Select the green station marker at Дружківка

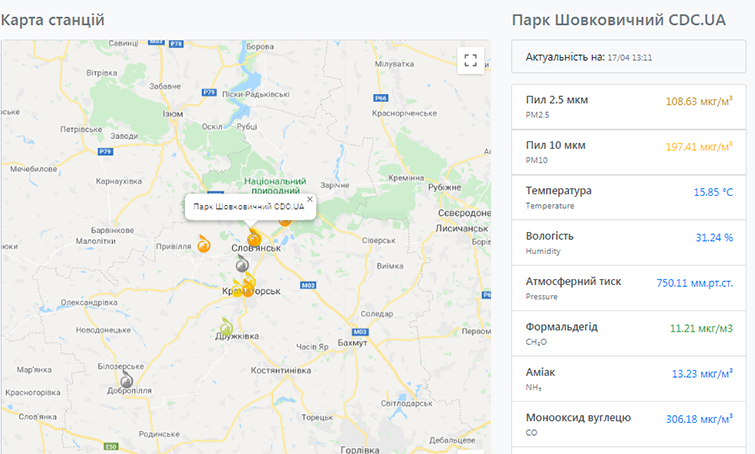pyautogui.click(x=226, y=327)
